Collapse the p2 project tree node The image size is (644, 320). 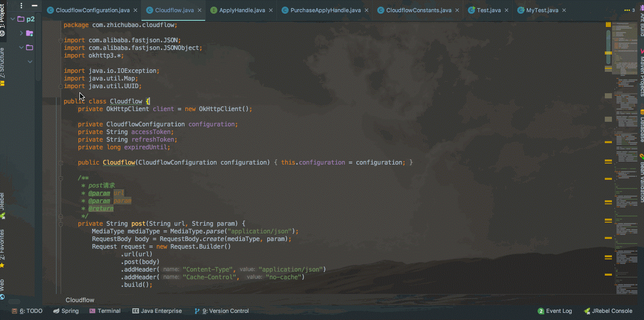tap(12, 19)
